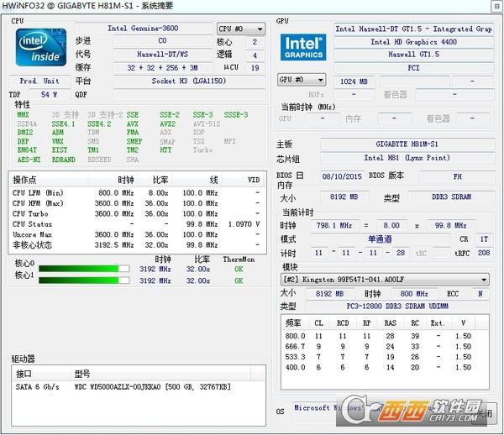
Task: Click the Core 1 usage bar
Action: pyautogui.click(x=84, y=280)
